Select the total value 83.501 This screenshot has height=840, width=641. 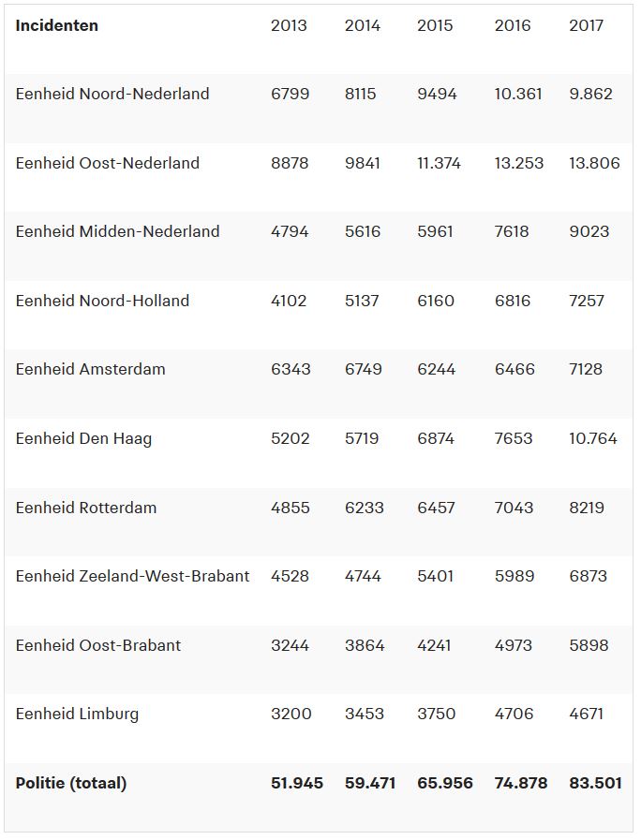pyautogui.click(x=595, y=784)
